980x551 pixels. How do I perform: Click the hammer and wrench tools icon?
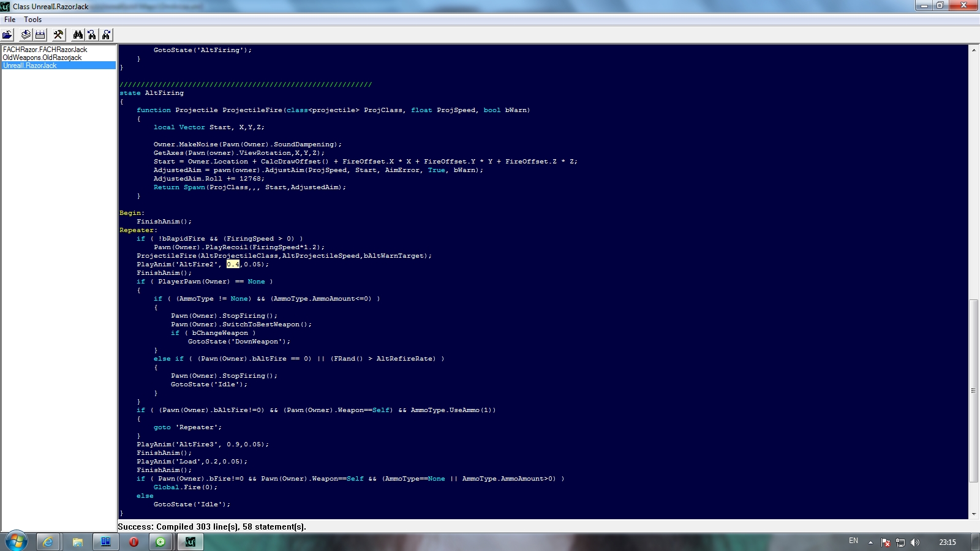tap(59, 35)
